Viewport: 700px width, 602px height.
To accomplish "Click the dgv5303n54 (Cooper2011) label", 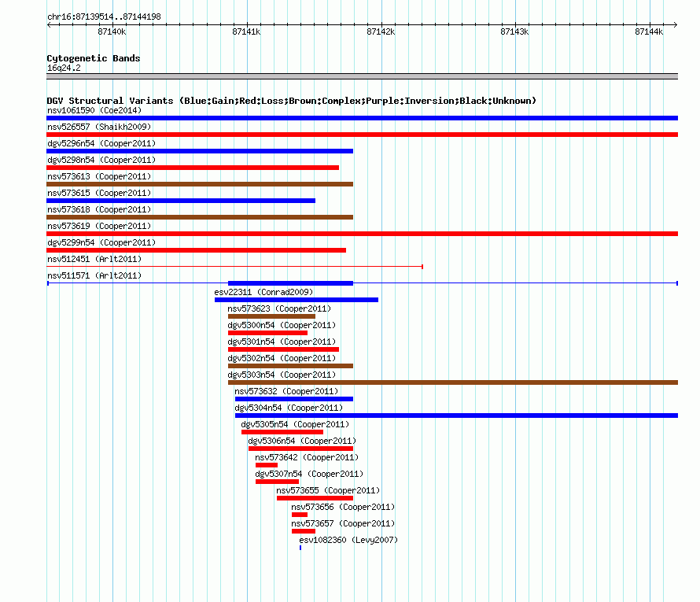I will (x=282, y=375).
